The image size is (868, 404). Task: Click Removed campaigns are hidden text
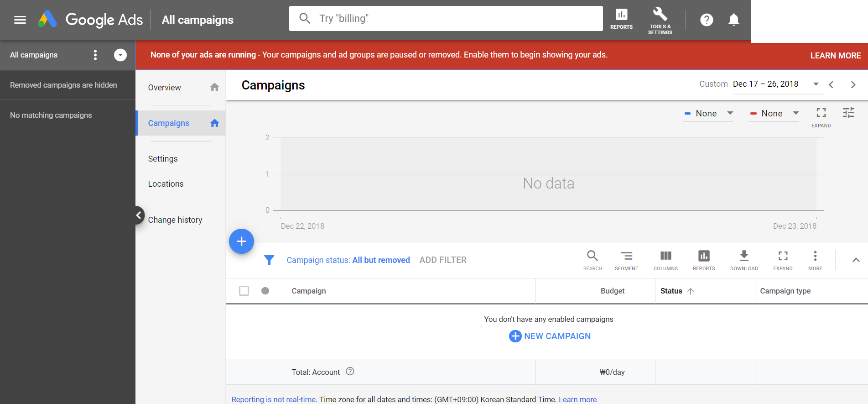63,85
